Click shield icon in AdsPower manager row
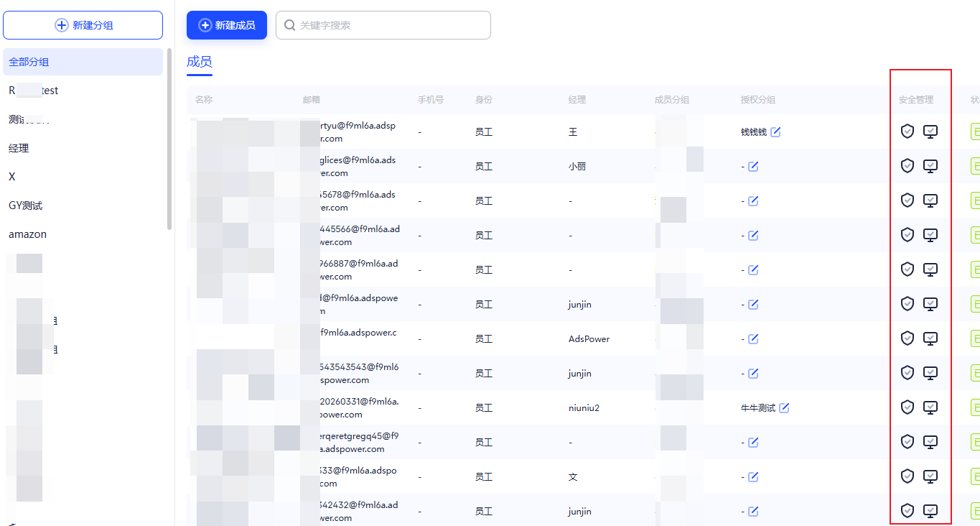The image size is (980, 526). click(907, 338)
